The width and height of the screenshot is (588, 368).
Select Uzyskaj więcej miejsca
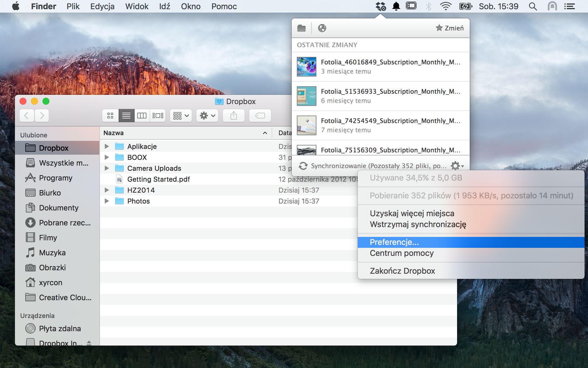click(x=471, y=214)
